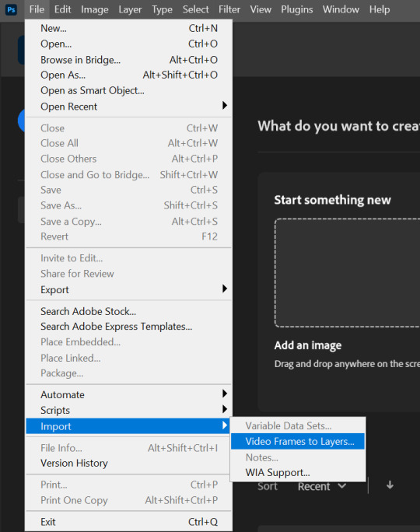Click the Place Linked... entry
This screenshot has width=420, height=532.
point(128,358)
